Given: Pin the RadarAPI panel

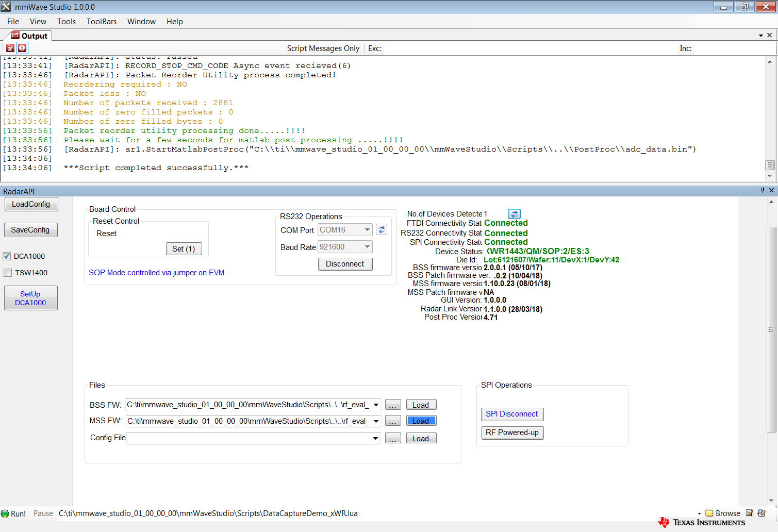Looking at the screenshot, I should (x=763, y=190).
